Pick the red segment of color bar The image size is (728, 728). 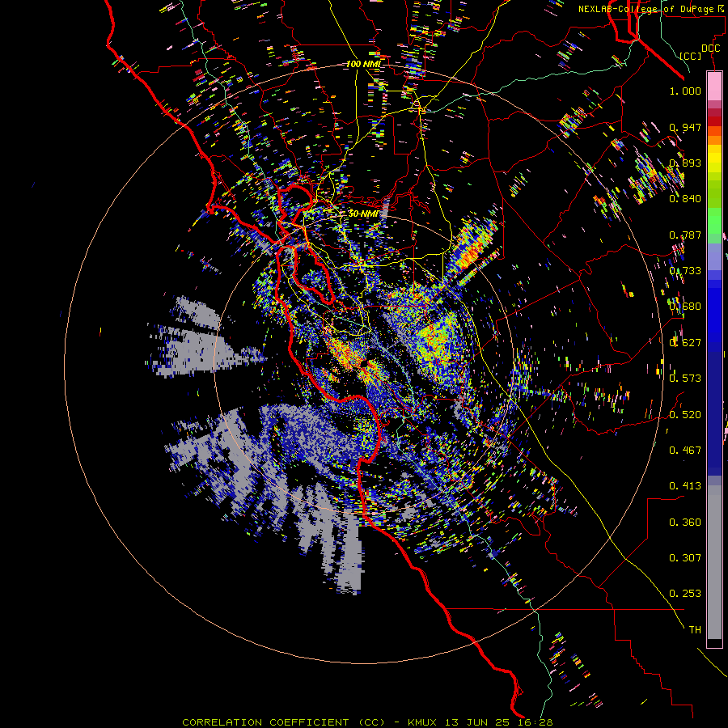(x=714, y=121)
